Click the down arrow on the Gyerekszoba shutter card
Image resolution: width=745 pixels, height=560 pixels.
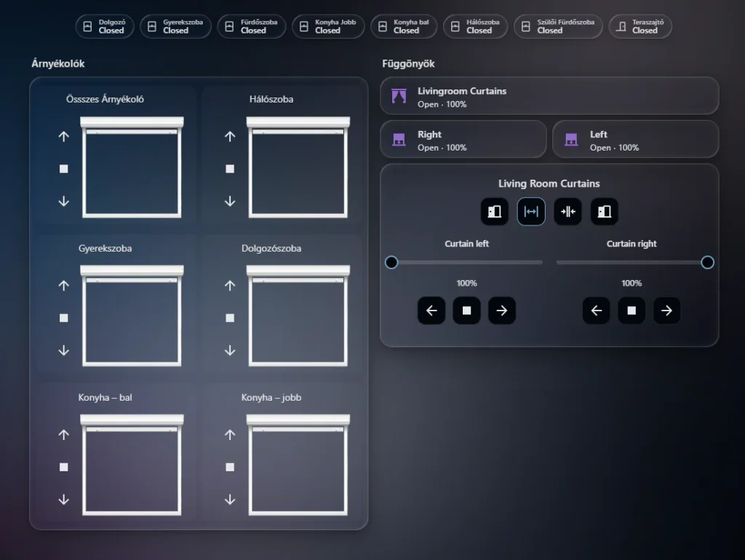point(64,351)
